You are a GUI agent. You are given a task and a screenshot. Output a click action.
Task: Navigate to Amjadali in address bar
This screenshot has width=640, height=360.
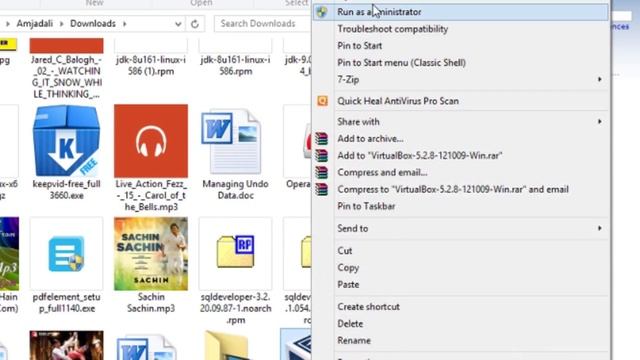coord(35,24)
